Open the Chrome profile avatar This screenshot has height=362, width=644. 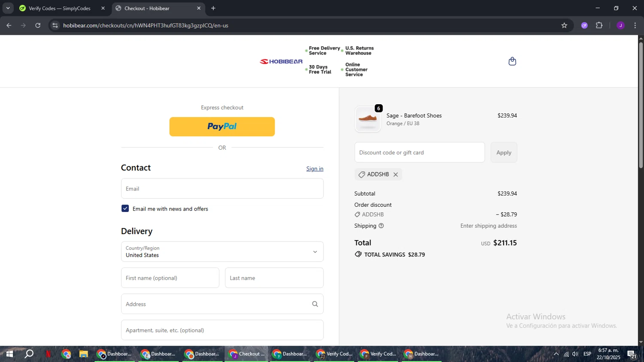pyautogui.click(x=620, y=25)
